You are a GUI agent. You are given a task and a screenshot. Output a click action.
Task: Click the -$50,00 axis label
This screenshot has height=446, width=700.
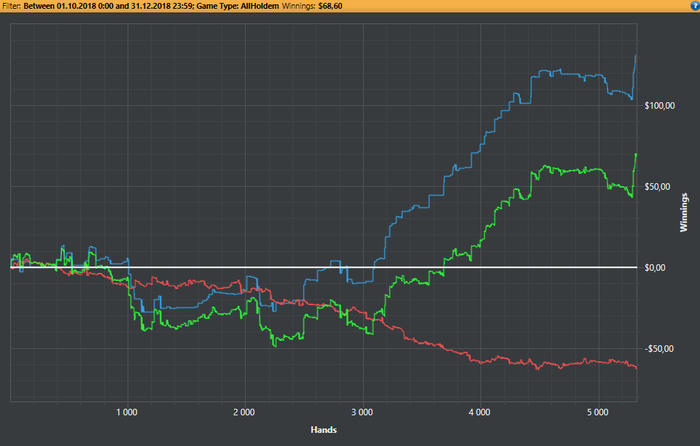pos(658,349)
